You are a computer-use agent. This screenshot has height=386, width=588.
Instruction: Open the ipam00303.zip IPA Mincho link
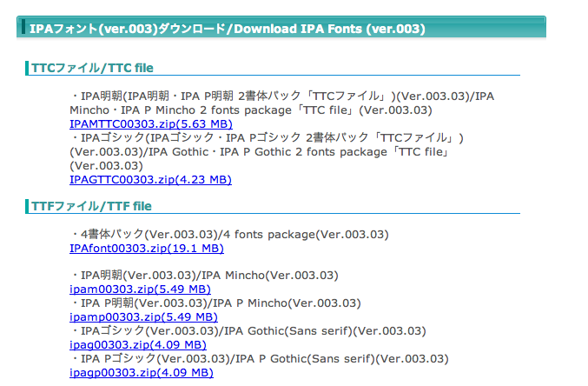coord(140,289)
